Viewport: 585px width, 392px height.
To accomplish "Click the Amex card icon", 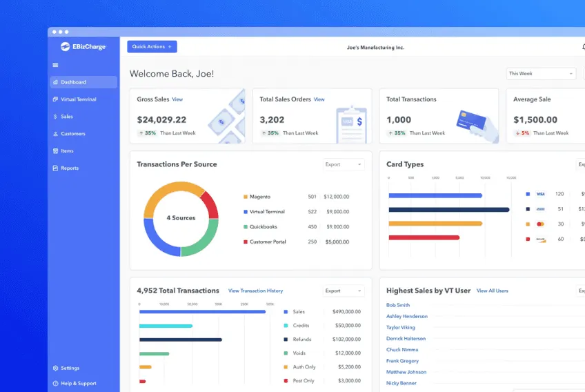I will (541, 209).
